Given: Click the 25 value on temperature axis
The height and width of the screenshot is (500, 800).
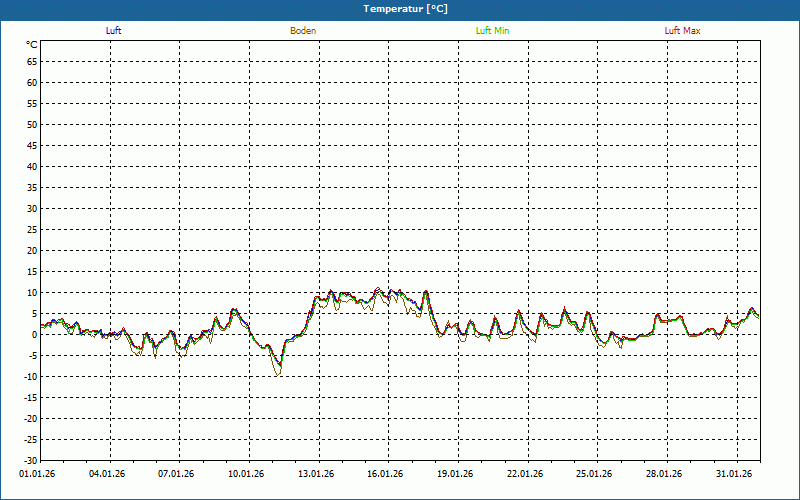Looking at the screenshot, I should pyautogui.click(x=32, y=230).
